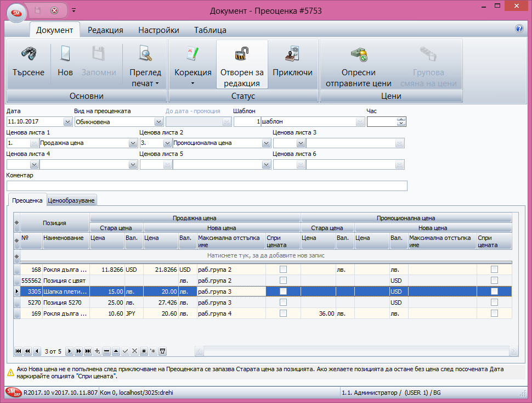Click the horizontal scrollbar right arrow
The width and height of the screenshot is (532, 403).
tap(514, 351)
